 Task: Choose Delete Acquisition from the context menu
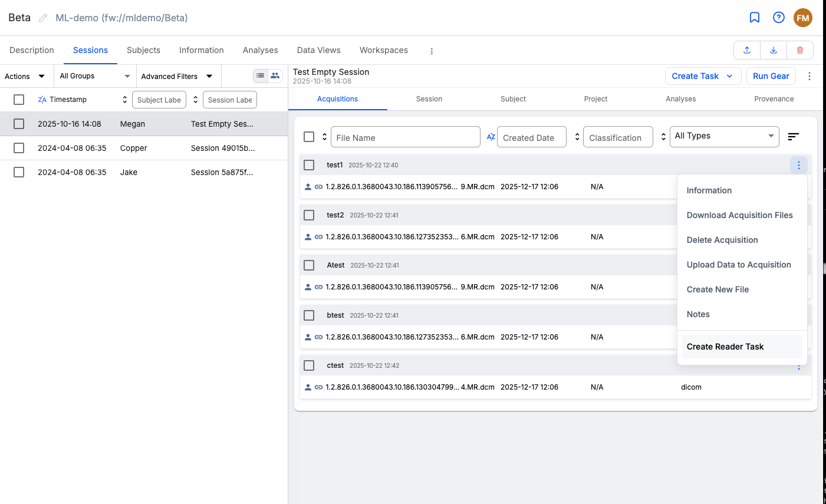point(722,239)
